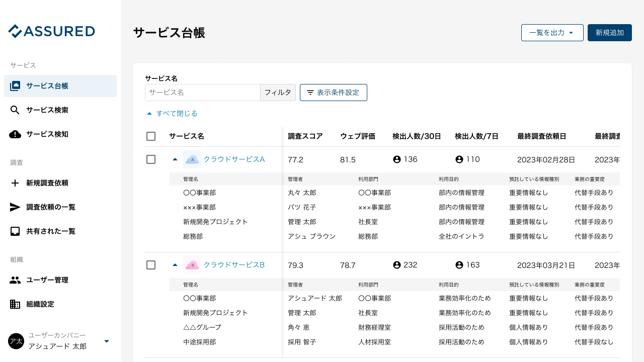Check the checkbox for クラウドサービスB

[x=151, y=265]
